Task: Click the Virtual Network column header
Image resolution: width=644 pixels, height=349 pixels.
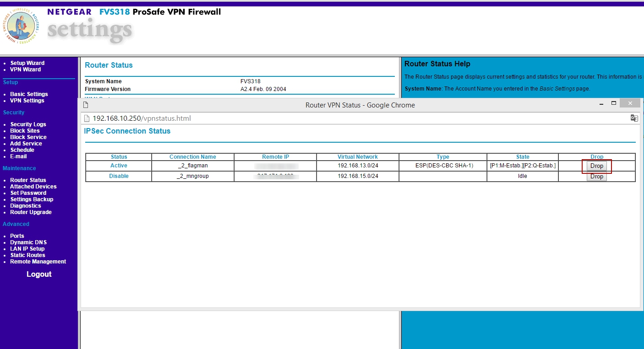Action: pos(358,157)
